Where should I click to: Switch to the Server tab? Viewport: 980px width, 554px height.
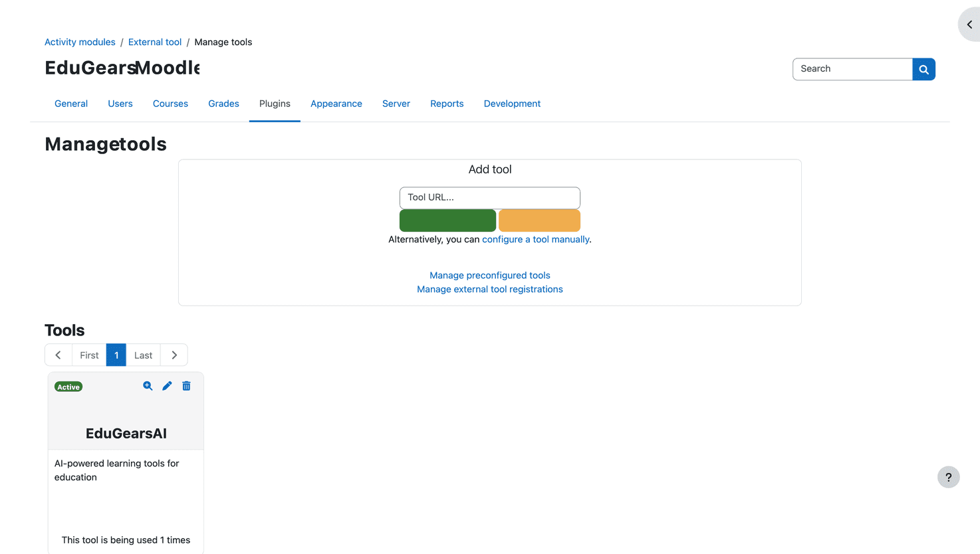[396, 104]
